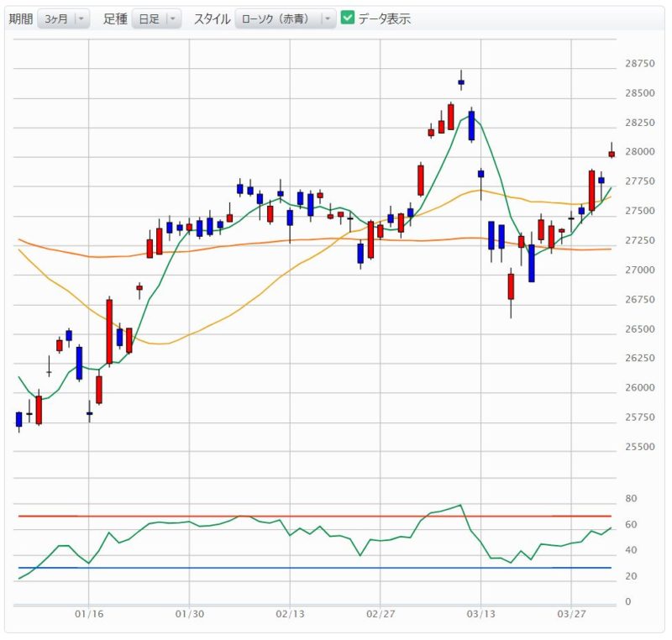Click the 27000 price axis label
The height and width of the screenshot is (640, 672).
point(640,270)
